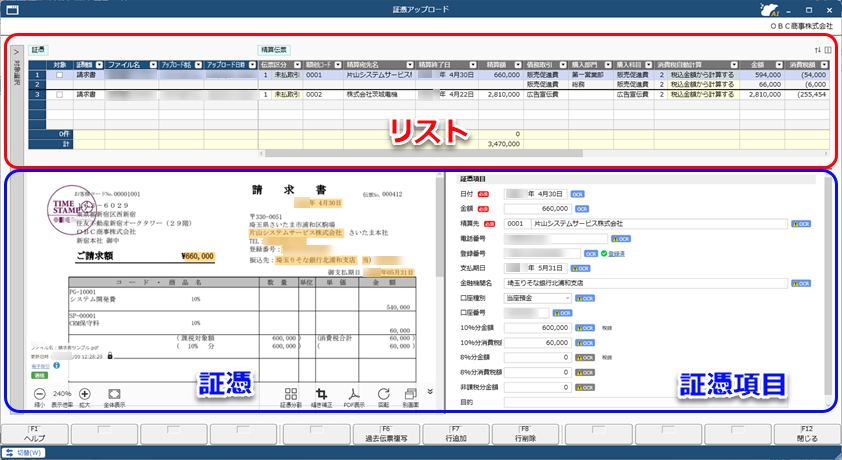Click the 回転 rotate icon
The image size is (842, 460).
click(x=383, y=394)
